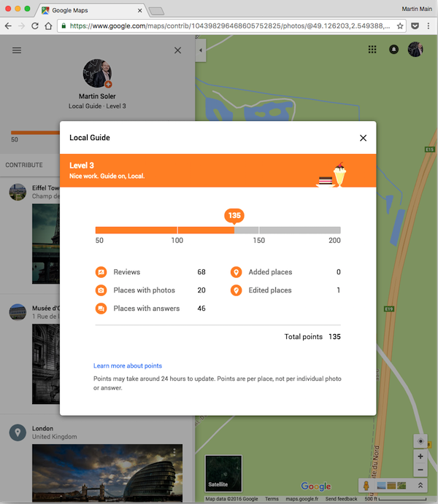The image size is (438, 504).
Task: Click the dessert illustration in Level 3 banner
Action: (x=331, y=175)
